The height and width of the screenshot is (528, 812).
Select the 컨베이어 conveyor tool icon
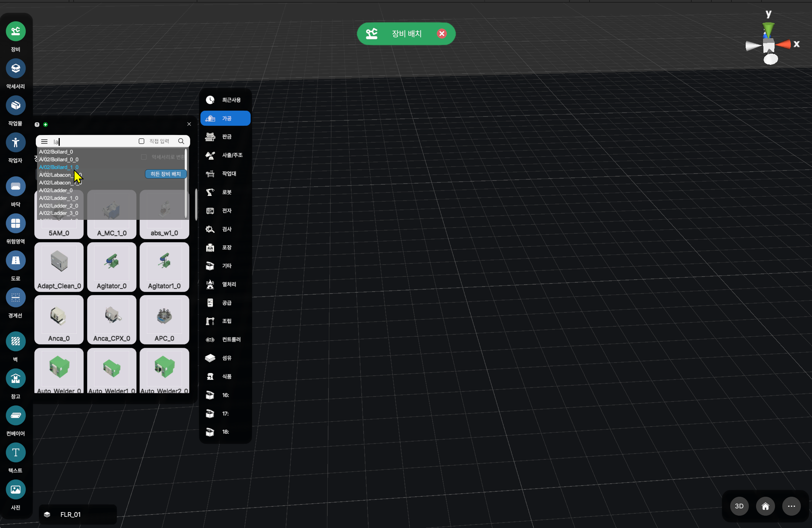click(15, 416)
